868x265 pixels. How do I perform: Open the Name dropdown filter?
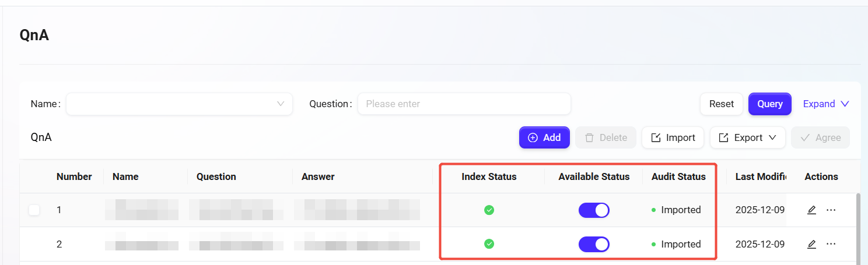tap(179, 104)
